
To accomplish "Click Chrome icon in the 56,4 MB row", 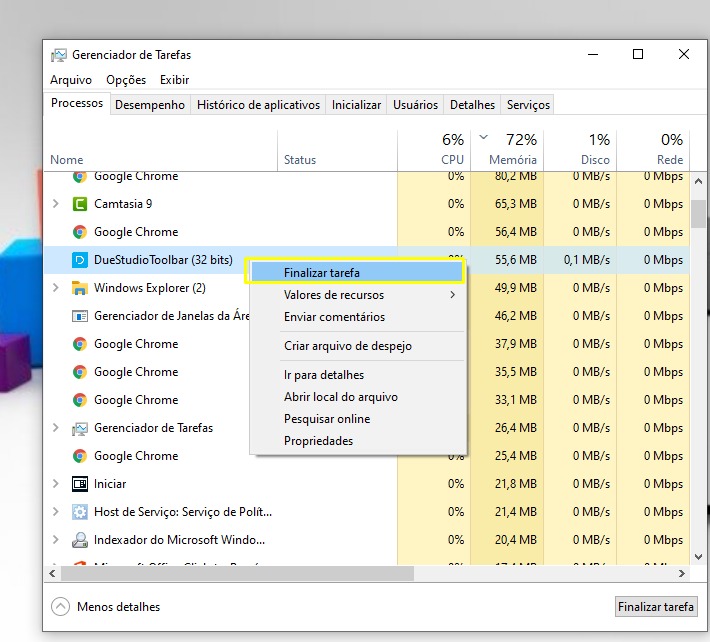I will (80, 232).
